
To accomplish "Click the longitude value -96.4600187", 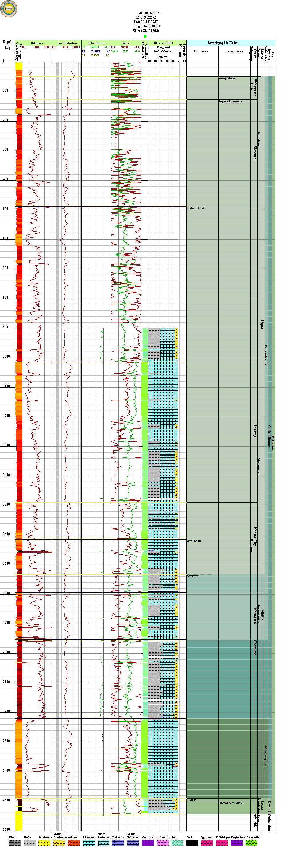I will coord(151,26).
